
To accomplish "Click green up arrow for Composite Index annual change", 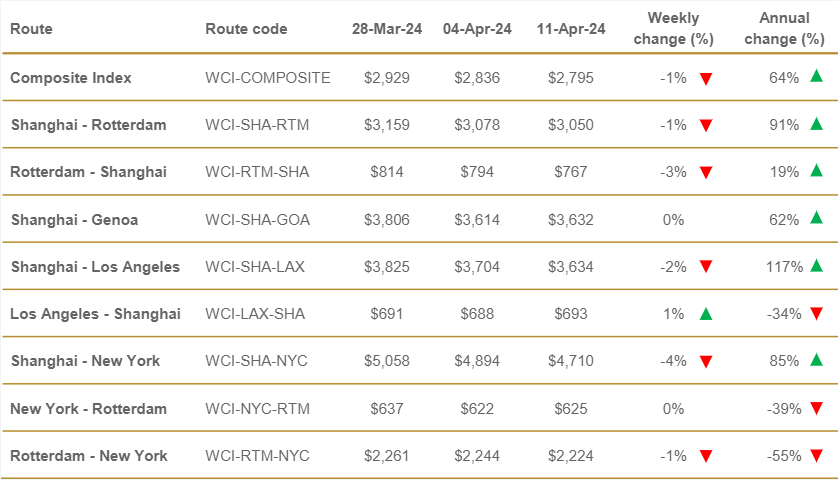I will tap(816, 76).
